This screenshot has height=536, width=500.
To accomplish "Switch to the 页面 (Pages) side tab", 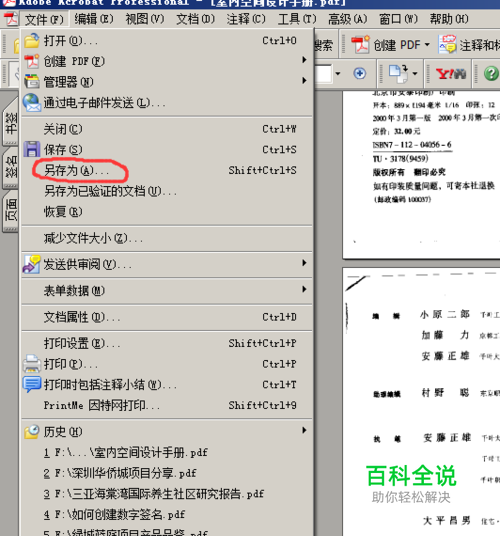I will tap(11, 211).
